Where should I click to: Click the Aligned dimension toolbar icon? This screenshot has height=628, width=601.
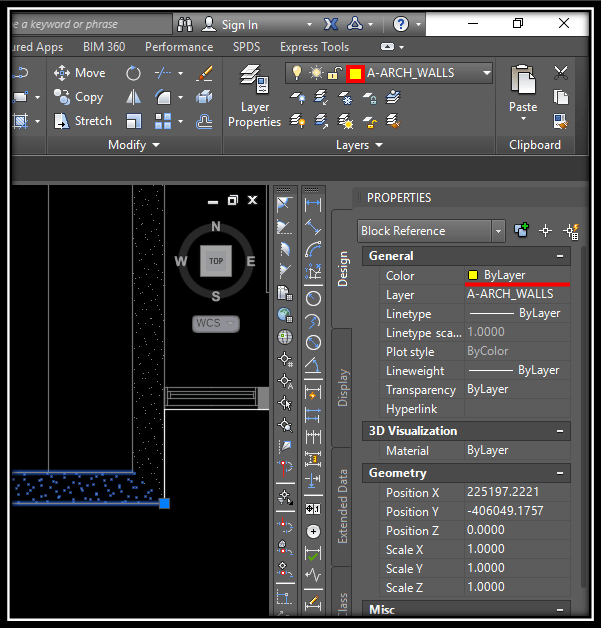313,227
